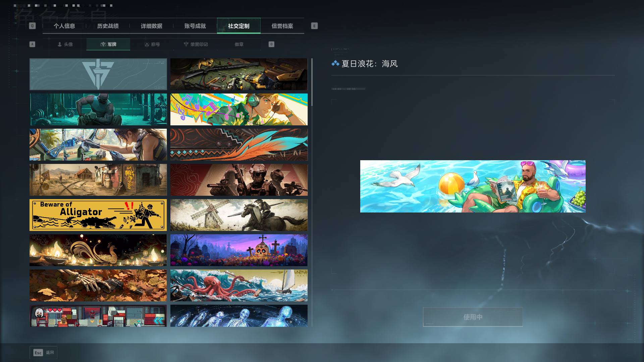Click the A key previous sub-tab icon
Image resolution: width=644 pixels, height=362 pixels.
(32, 44)
